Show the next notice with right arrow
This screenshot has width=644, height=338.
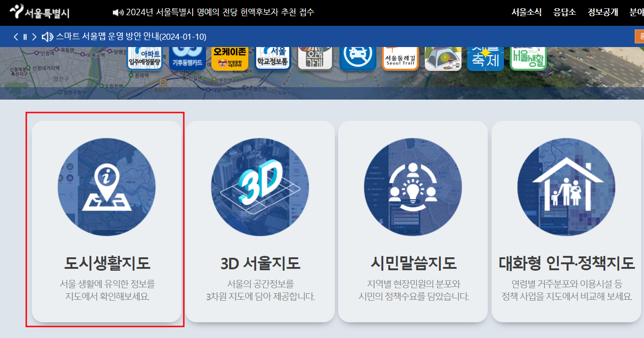34,36
